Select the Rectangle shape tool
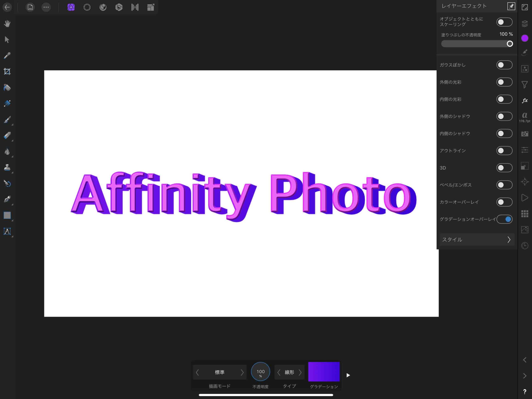 7,215
